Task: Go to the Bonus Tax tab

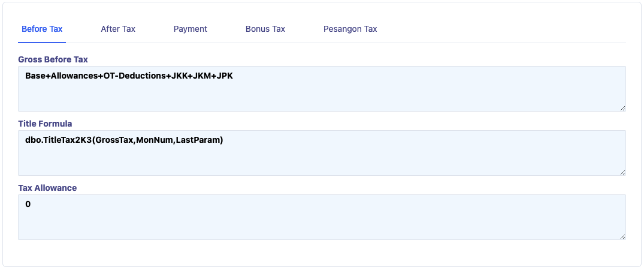Action: coord(265,29)
